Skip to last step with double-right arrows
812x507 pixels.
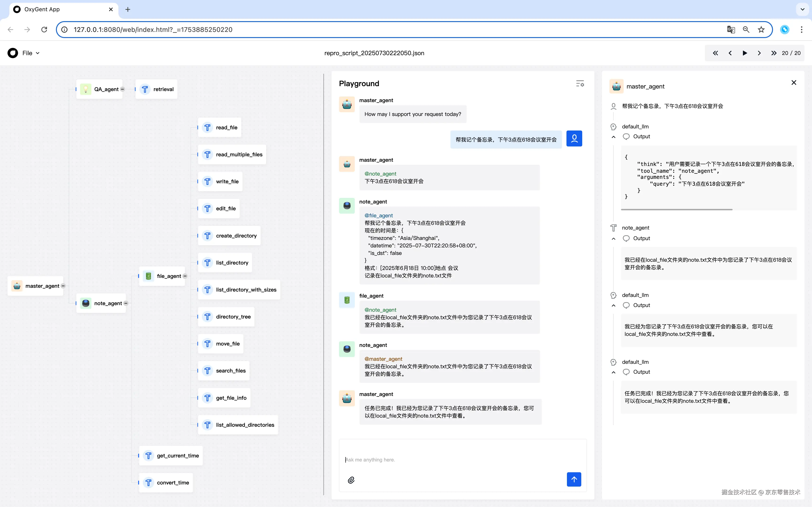[x=773, y=53]
